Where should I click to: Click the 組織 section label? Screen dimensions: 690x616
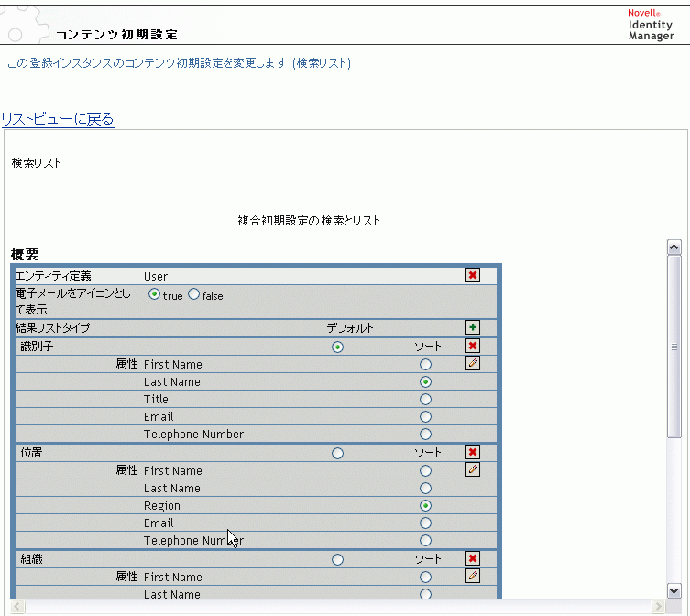click(x=31, y=559)
